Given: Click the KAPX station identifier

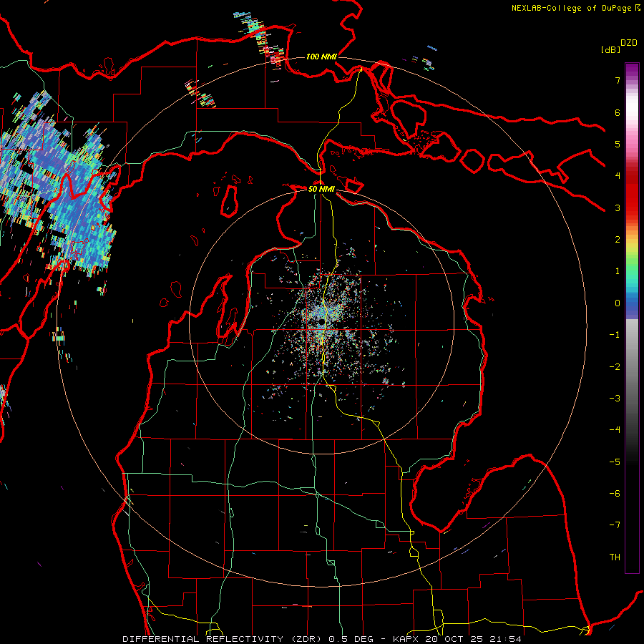Looking at the screenshot, I should click(406, 639).
